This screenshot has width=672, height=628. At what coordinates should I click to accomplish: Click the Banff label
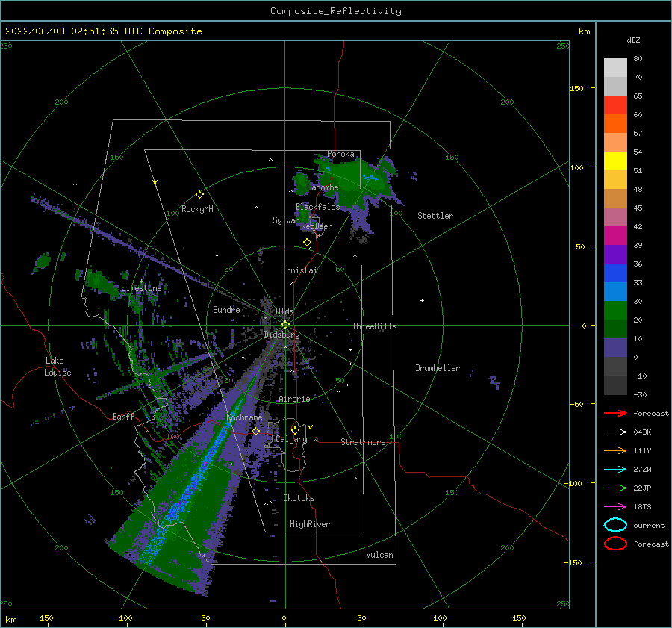(123, 416)
